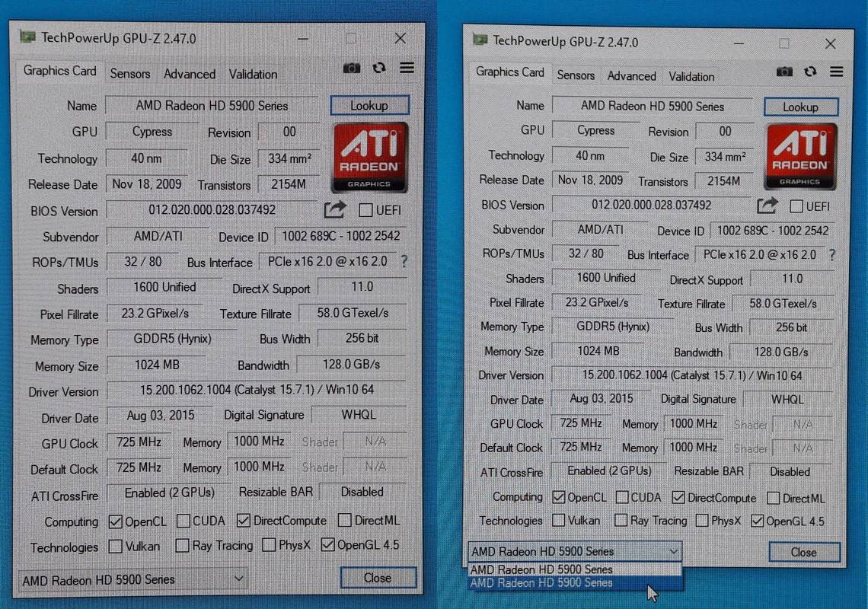Toggle the DirectML checkbox in right window
Screen dimensions: 868x609
(x=774, y=499)
